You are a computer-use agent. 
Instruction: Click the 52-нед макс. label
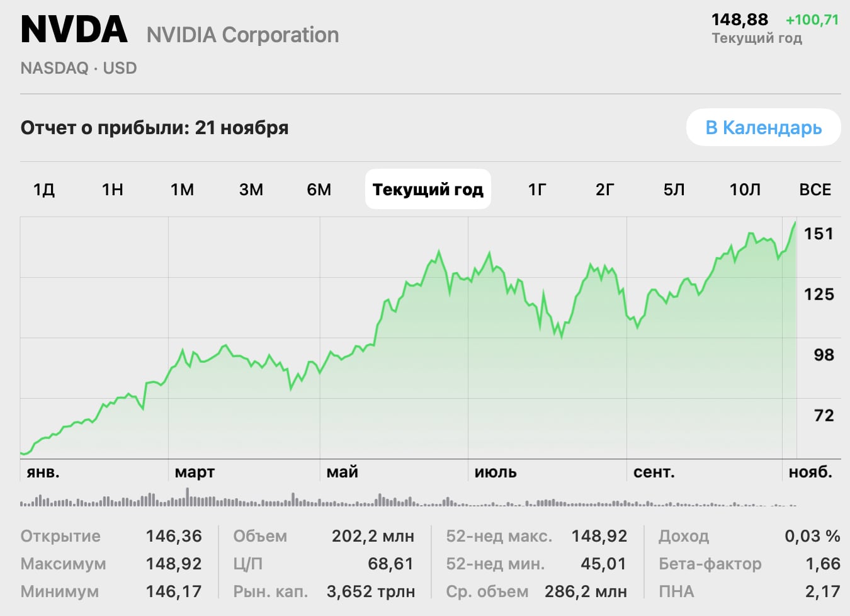499,536
